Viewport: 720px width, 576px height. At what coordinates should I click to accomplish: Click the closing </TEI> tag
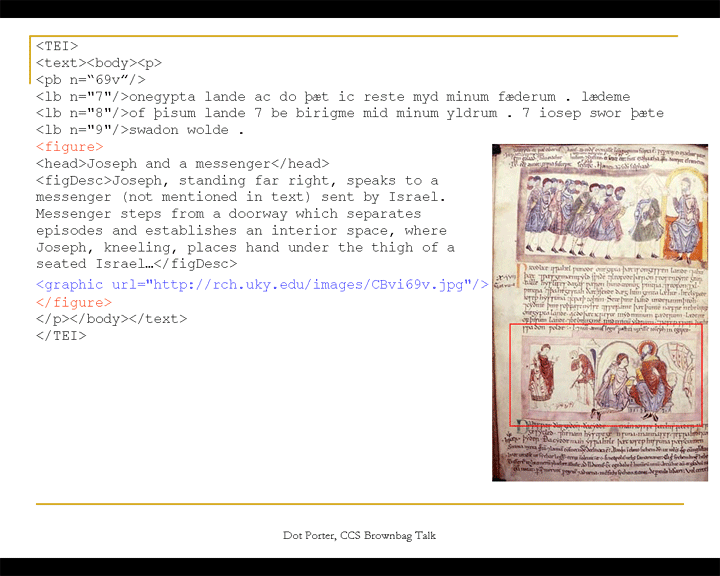pos(61,336)
